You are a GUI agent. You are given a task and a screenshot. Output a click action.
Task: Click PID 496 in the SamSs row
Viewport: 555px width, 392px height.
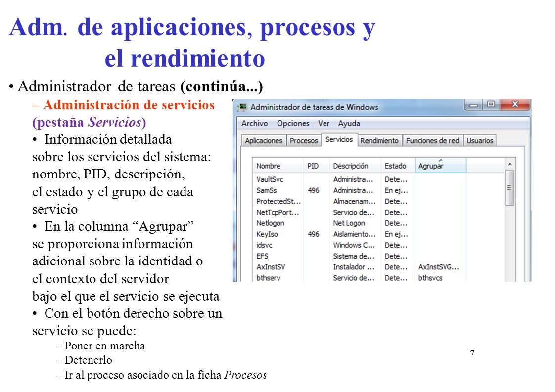coord(313,190)
